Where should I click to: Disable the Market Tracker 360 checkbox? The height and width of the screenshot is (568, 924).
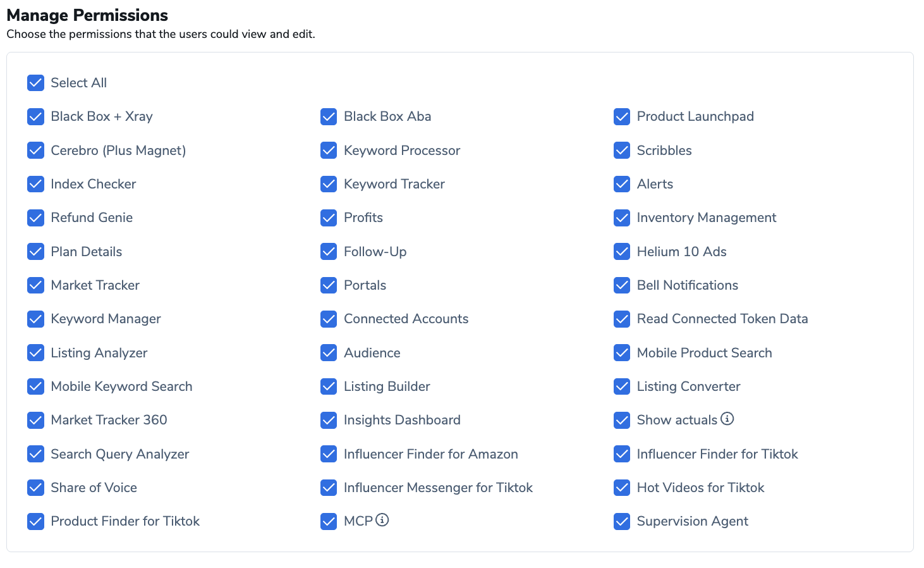pos(36,420)
